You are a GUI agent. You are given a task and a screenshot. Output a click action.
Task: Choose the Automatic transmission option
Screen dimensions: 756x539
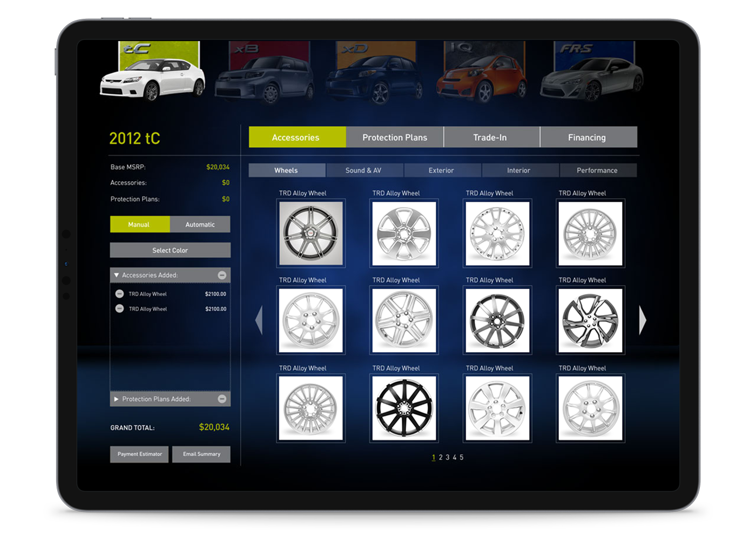click(x=200, y=224)
